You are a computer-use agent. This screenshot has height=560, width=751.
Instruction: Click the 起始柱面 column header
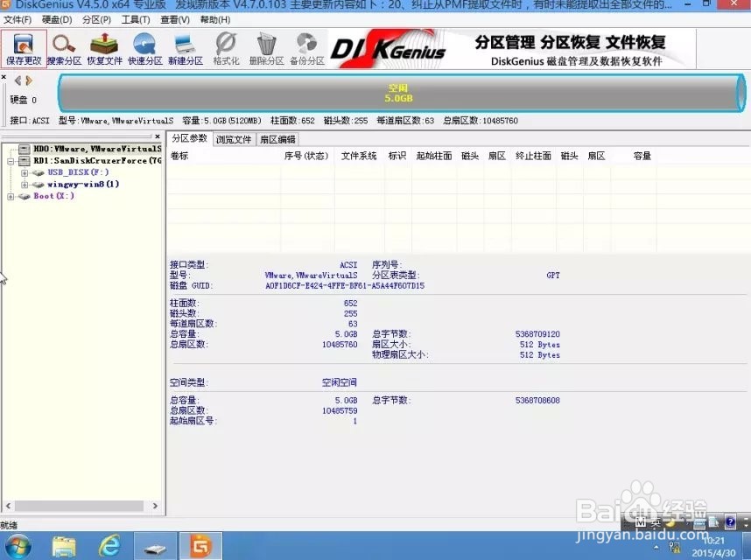[434, 156]
